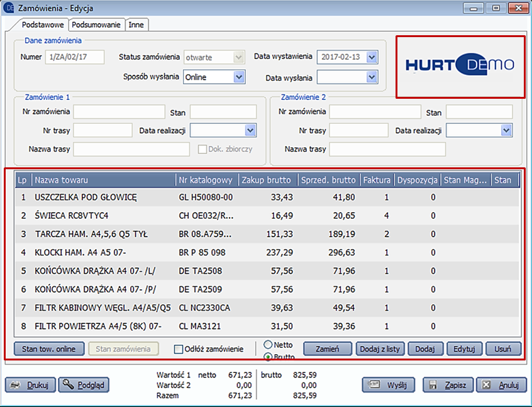The image size is (532, 407).
Task: Click catalog number CL MA3121
Action: [x=200, y=326]
